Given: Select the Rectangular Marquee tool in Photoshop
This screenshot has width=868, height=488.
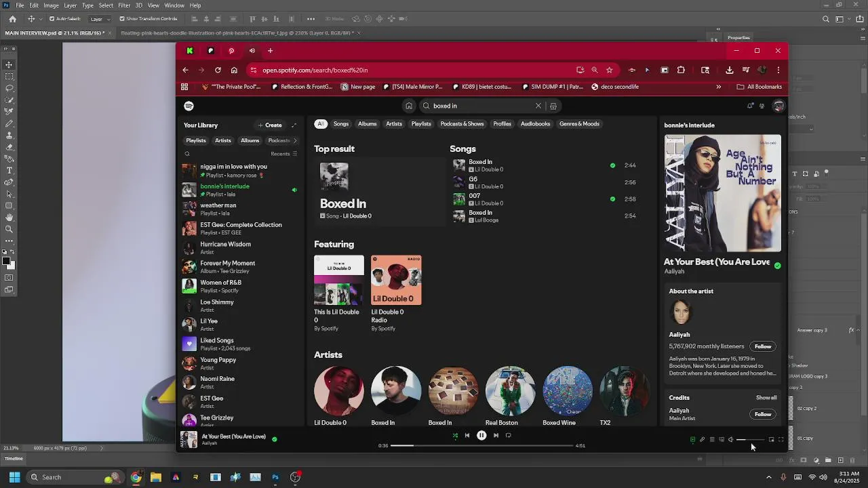Looking at the screenshot, I should pos(9,76).
